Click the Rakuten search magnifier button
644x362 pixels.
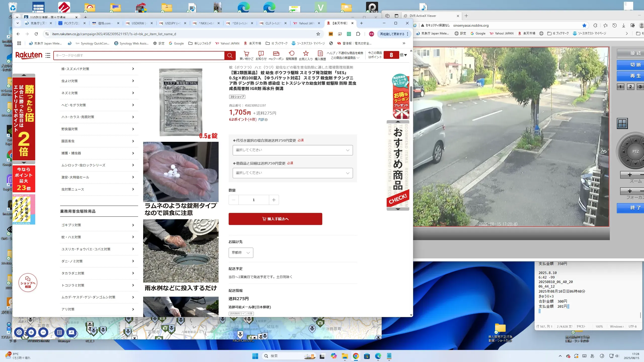tap(230, 56)
